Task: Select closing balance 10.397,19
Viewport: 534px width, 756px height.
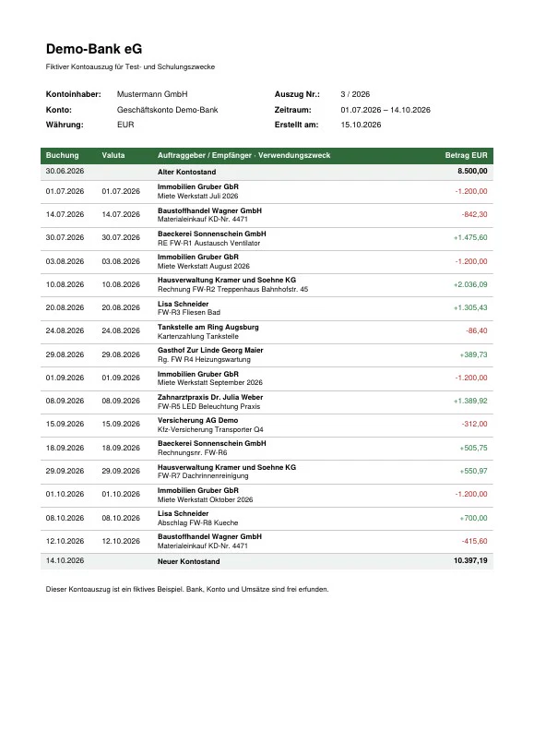Action: click(x=470, y=560)
